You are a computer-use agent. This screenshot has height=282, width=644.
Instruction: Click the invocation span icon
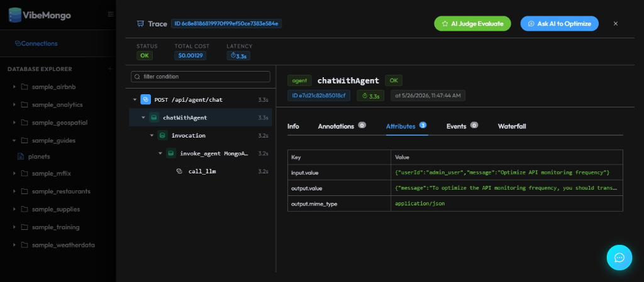click(x=163, y=135)
